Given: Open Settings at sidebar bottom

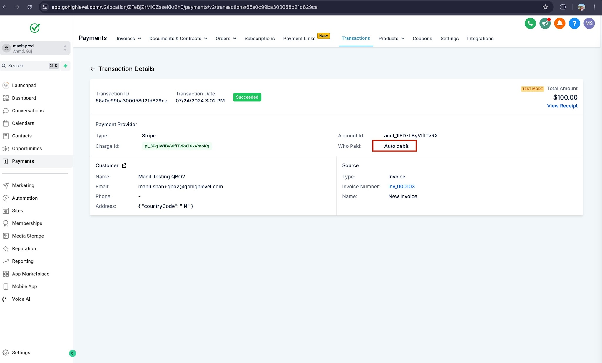Looking at the screenshot, I should (20, 353).
